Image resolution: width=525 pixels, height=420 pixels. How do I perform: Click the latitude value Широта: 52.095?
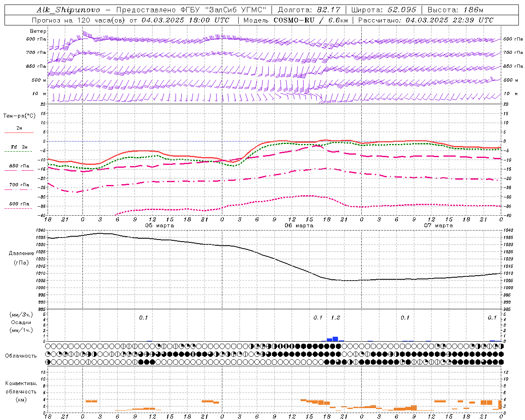tap(383, 10)
